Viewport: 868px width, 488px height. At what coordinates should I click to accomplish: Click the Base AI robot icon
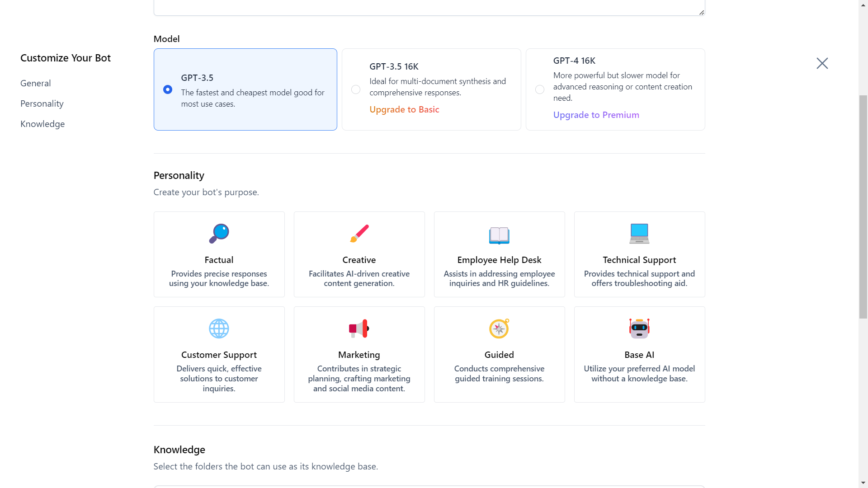pos(639,328)
